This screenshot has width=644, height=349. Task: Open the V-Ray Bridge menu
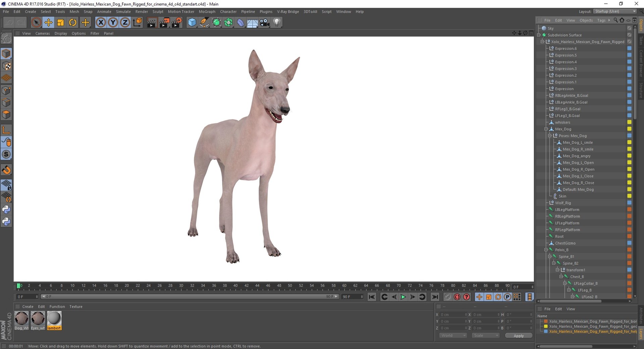click(x=288, y=11)
